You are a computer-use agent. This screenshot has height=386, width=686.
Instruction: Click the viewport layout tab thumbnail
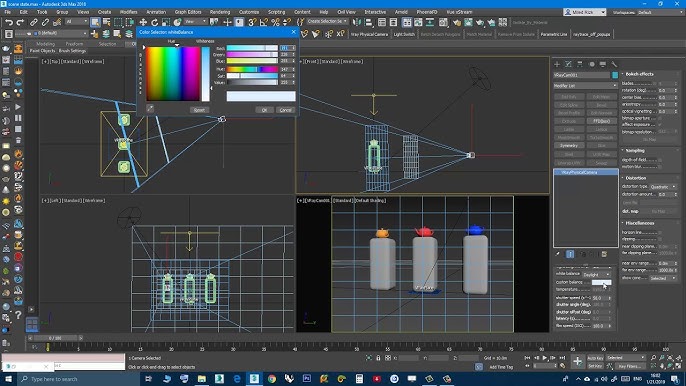32,324
